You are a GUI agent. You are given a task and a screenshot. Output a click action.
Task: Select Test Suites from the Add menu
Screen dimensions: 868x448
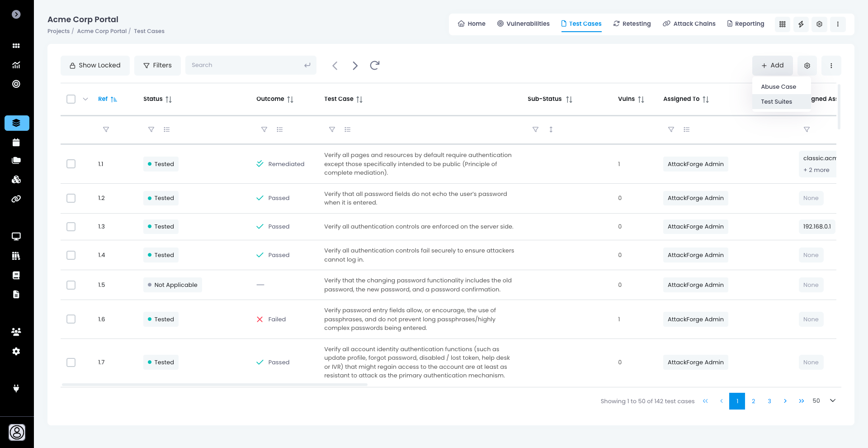pyautogui.click(x=776, y=102)
